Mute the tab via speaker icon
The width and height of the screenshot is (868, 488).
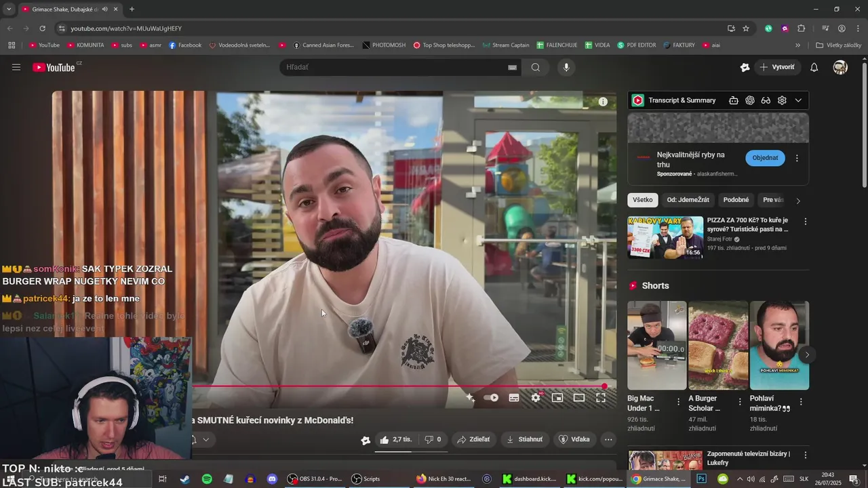(x=104, y=9)
